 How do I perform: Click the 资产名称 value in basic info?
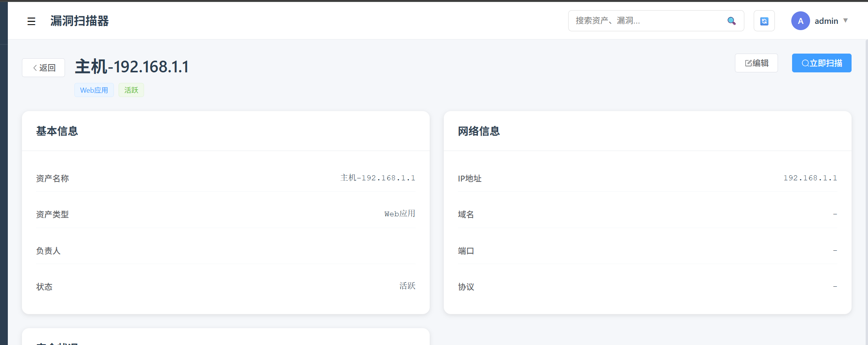point(378,178)
